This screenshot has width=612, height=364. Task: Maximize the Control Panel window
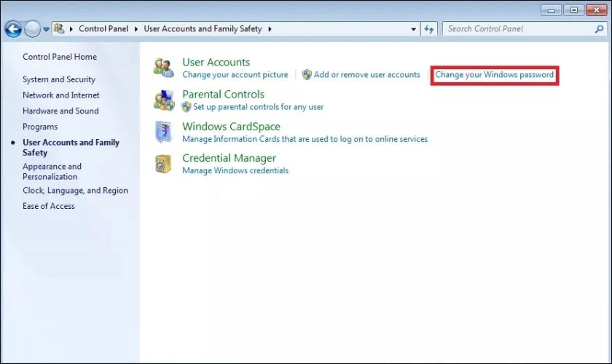(x=574, y=10)
